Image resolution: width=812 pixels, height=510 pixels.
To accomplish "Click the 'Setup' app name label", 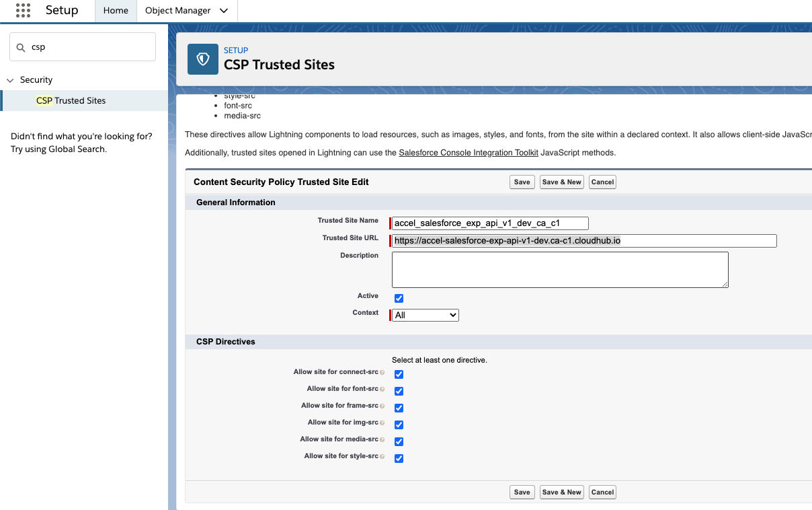I will coord(62,10).
